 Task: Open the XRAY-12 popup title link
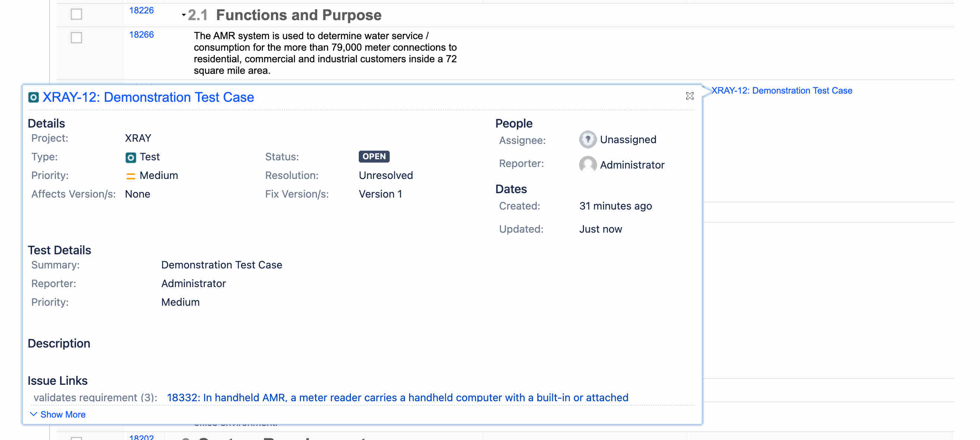pos(148,97)
